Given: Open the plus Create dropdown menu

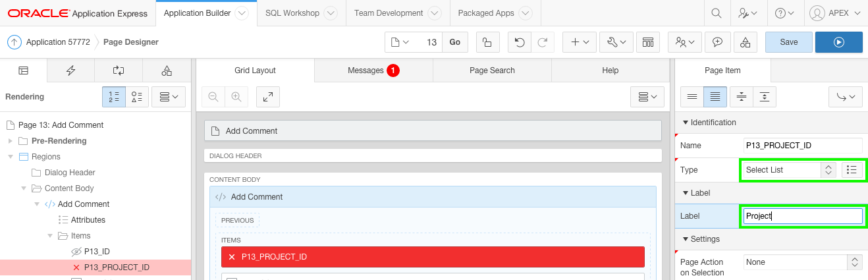Looking at the screenshot, I should click(x=580, y=42).
